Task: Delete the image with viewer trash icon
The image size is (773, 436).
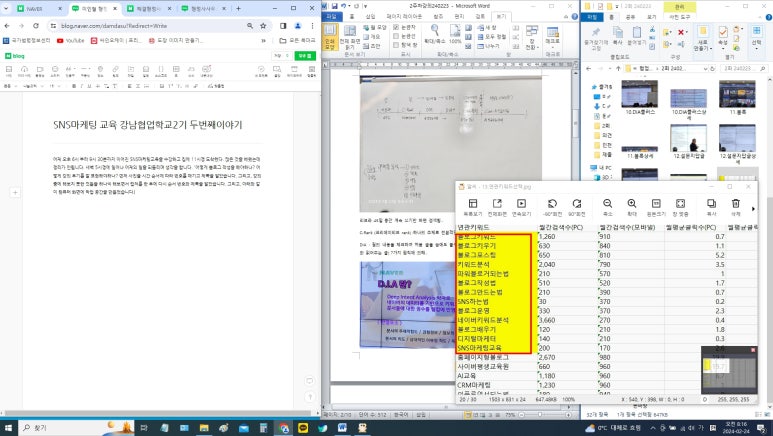Action: click(736, 207)
